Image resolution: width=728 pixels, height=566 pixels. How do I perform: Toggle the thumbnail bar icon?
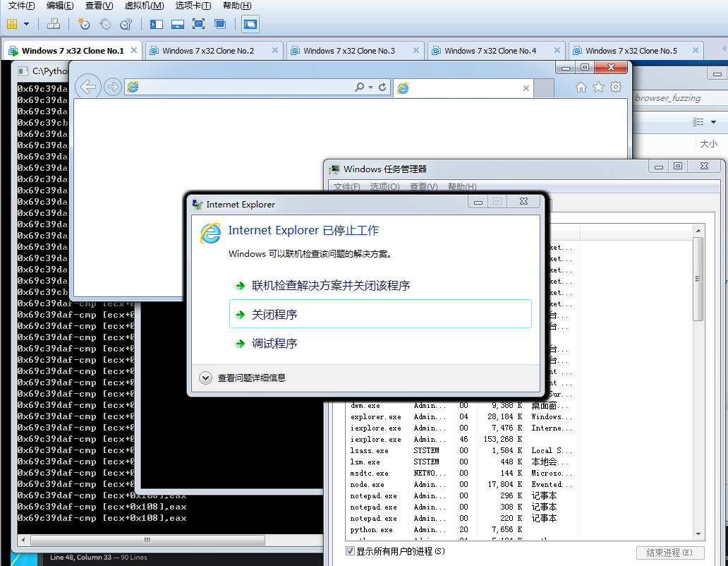tap(178, 24)
